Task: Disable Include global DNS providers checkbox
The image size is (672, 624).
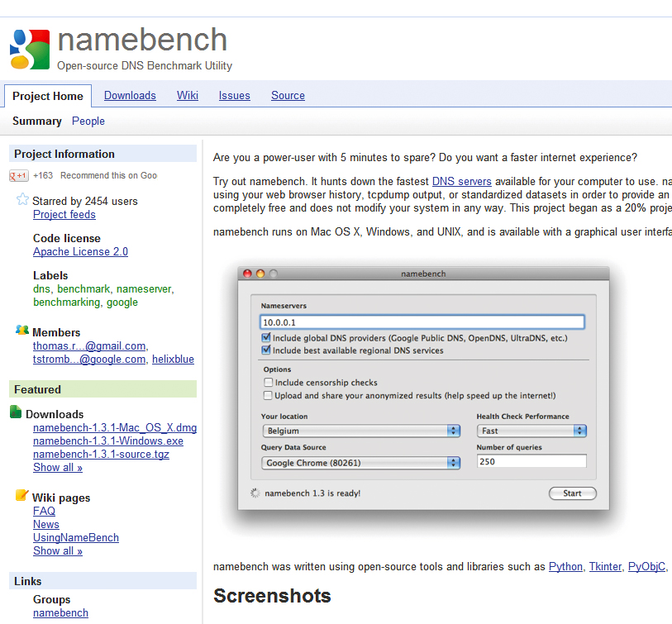Action: 266,338
